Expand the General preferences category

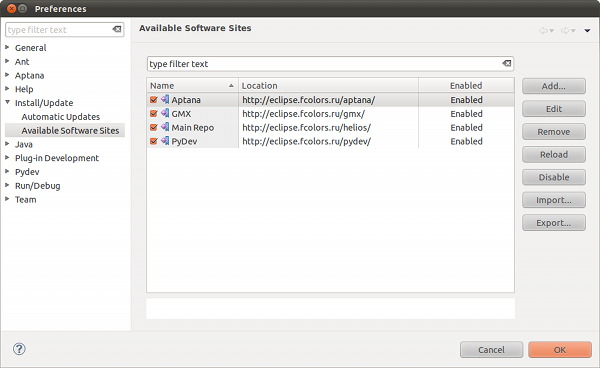tap(7, 47)
